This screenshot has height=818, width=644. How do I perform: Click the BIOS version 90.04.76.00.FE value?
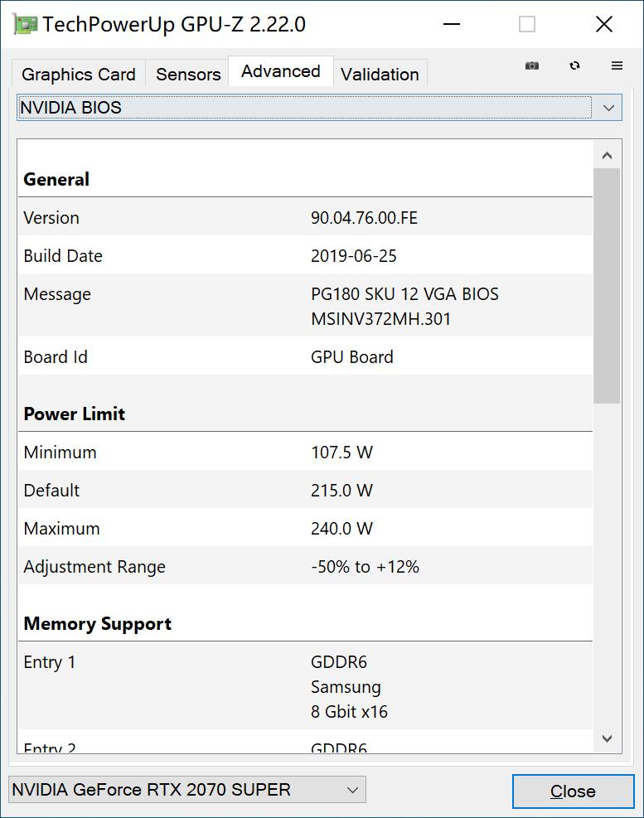[x=365, y=217]
